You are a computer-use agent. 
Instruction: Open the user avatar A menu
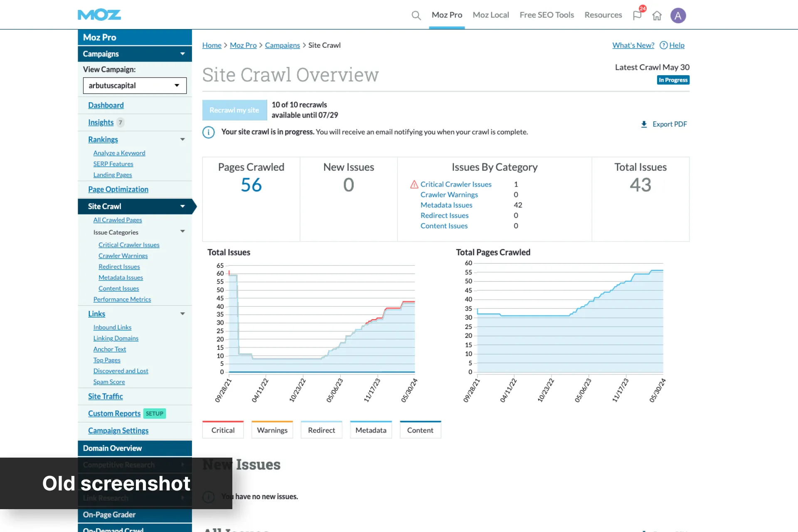click(678, 15)
